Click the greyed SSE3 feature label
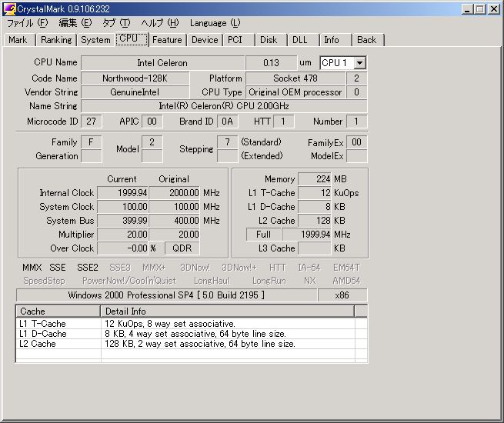Screen dimensions: 504x423 click(x=120, y=268)
